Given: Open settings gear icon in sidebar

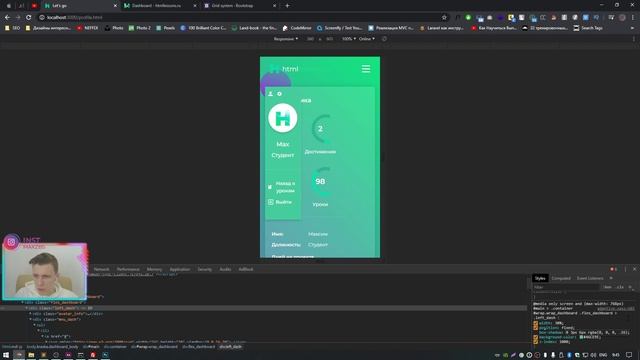Looking at the screenshot, I should coord(280,94).
